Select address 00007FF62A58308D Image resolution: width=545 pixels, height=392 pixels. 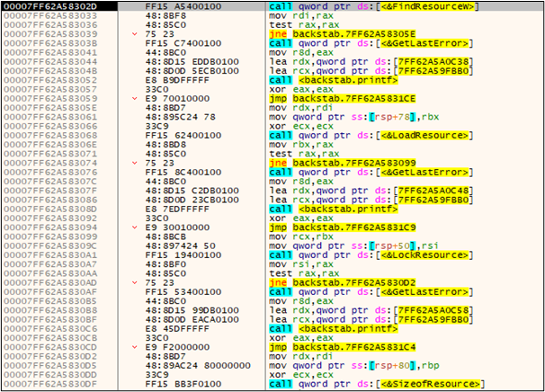pos(50,209)
